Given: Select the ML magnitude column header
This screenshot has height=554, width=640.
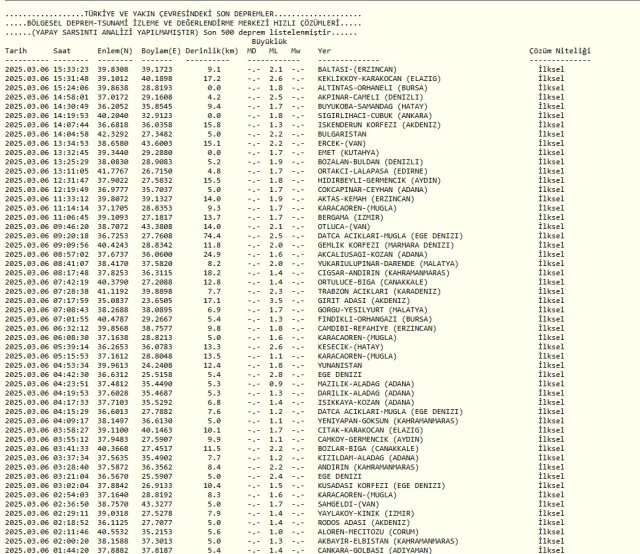Looking at the screenshot, I should [x=273, y=51].
